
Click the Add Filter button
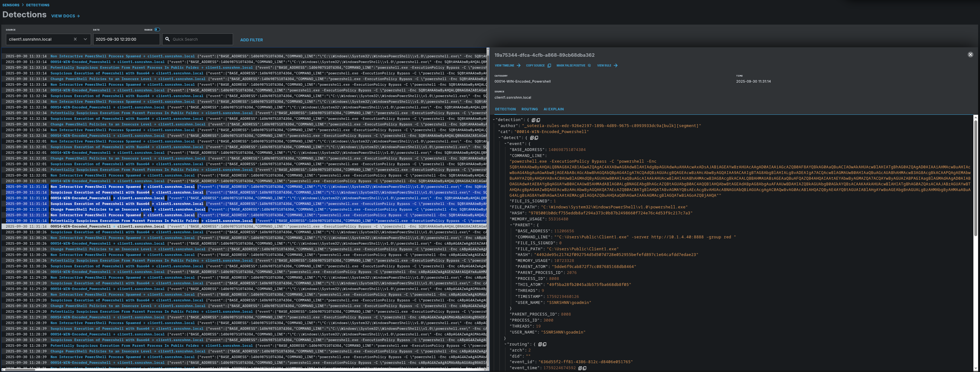click(251, 40)
